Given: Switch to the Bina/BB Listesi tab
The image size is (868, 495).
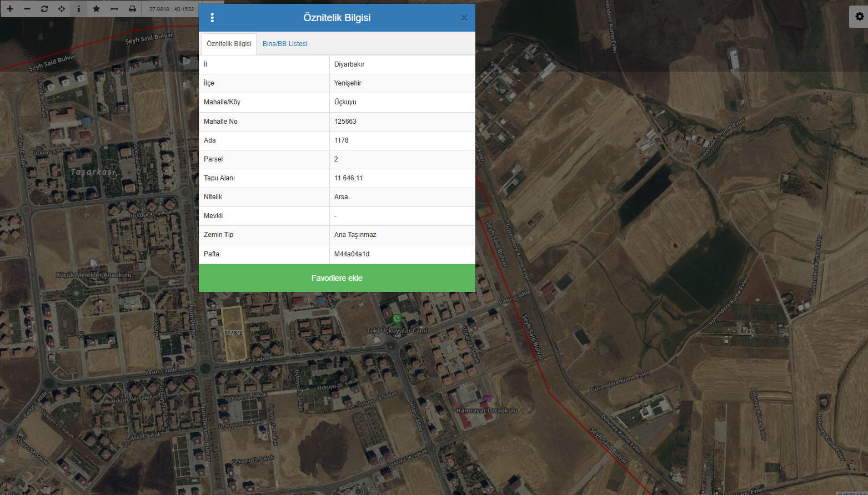Looking at the screenshot, I should 285,44.
